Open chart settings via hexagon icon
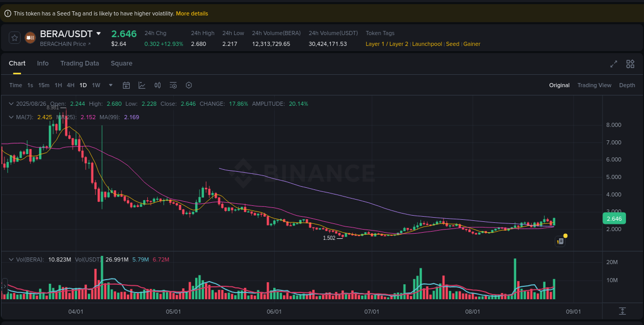The width and height of the screenshot is (644, 325). 189,85
